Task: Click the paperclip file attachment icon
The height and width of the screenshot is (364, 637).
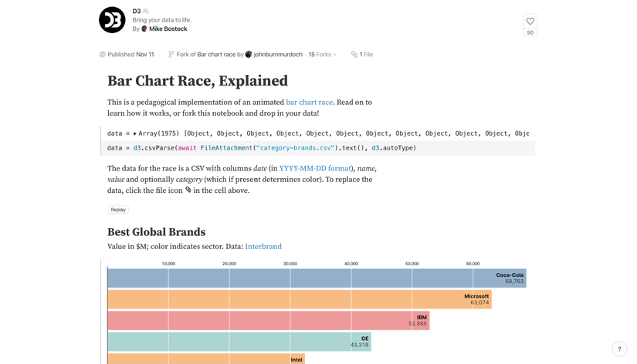Action: point(354,55)
